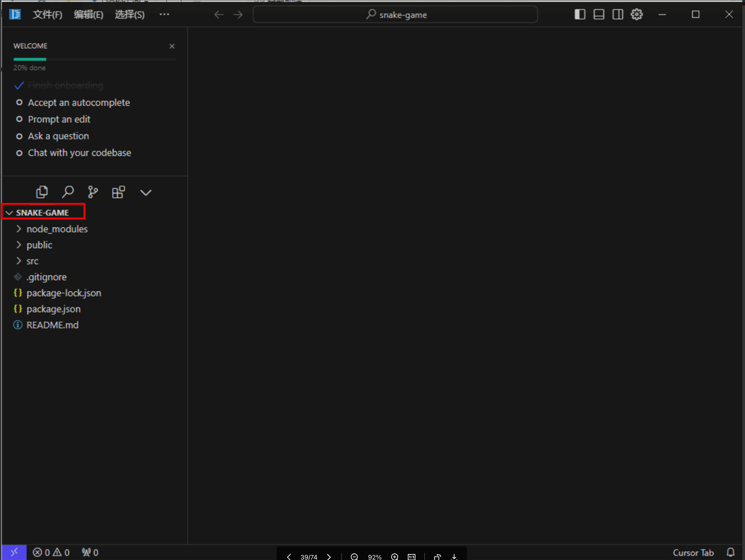Click Cursor Tab in the status bar
The image size is (745, 560).
[693, 553]
